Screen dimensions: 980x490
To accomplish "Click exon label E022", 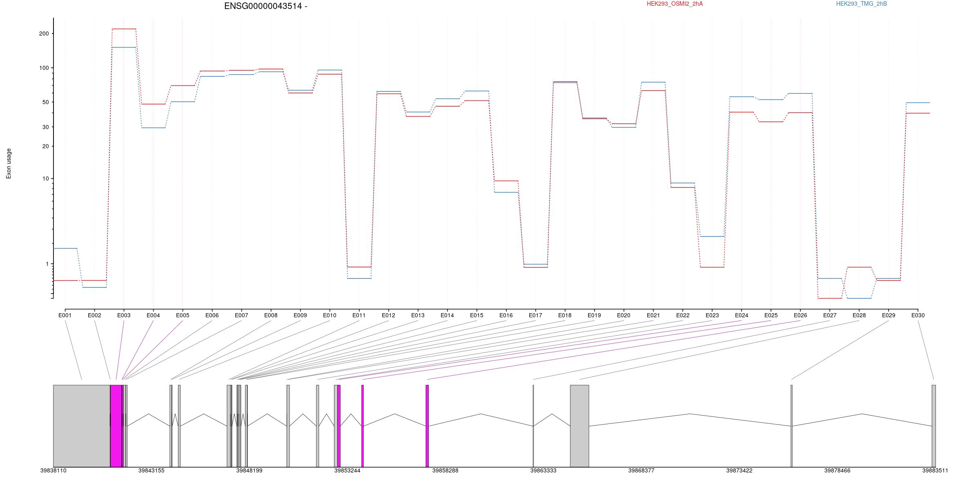I will tap(683, 315).
